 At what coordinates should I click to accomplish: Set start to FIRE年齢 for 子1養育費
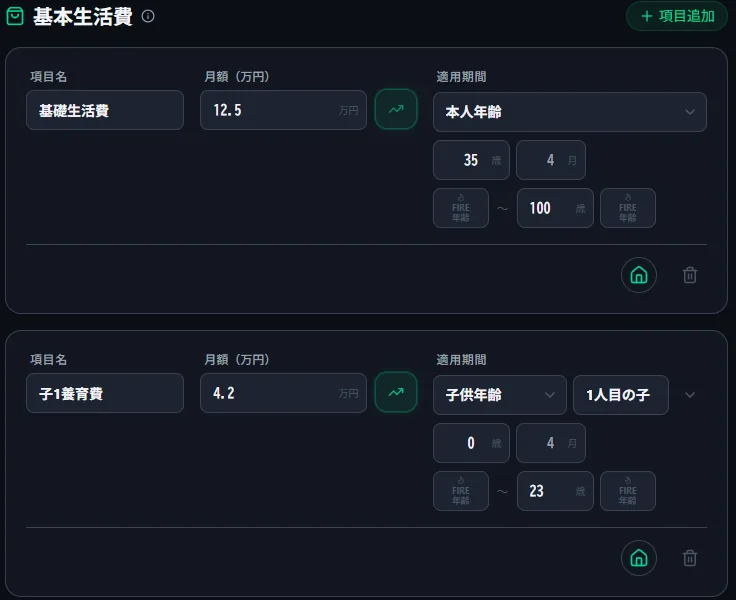[x=460, y=491]
